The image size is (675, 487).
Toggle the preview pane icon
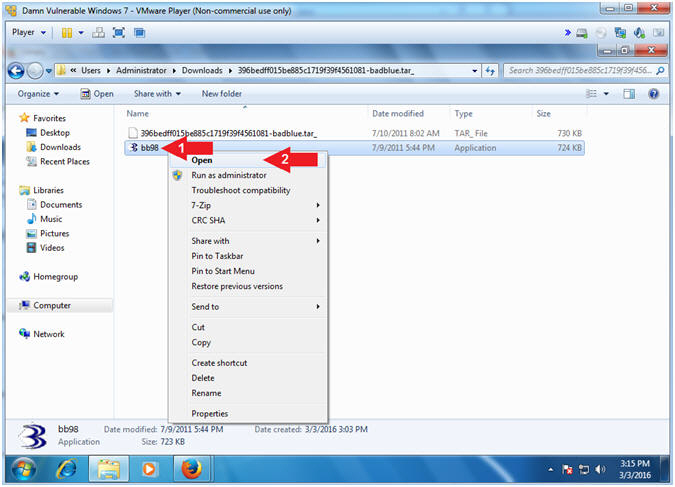[629, 93]
